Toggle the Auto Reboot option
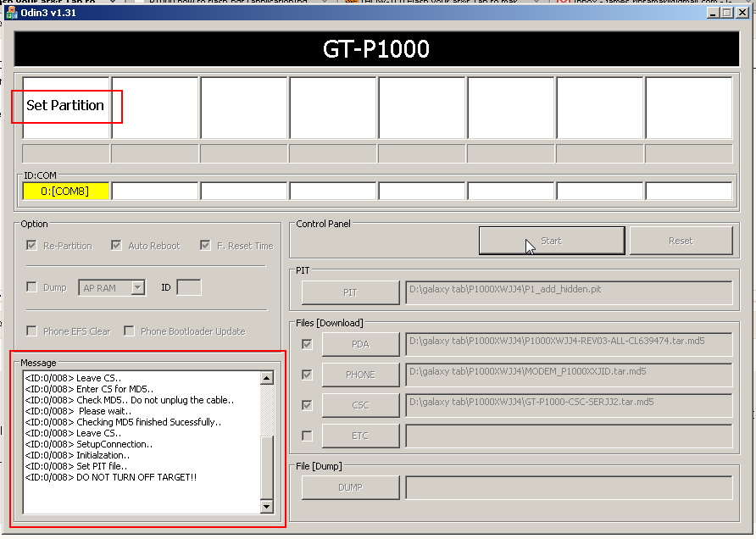756x539 pixels. (x=116, y=246)
